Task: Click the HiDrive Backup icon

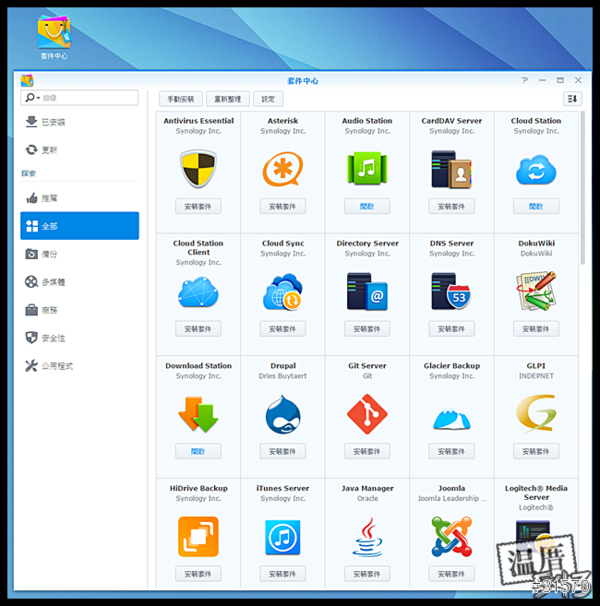Action: (x=198, y=537)
